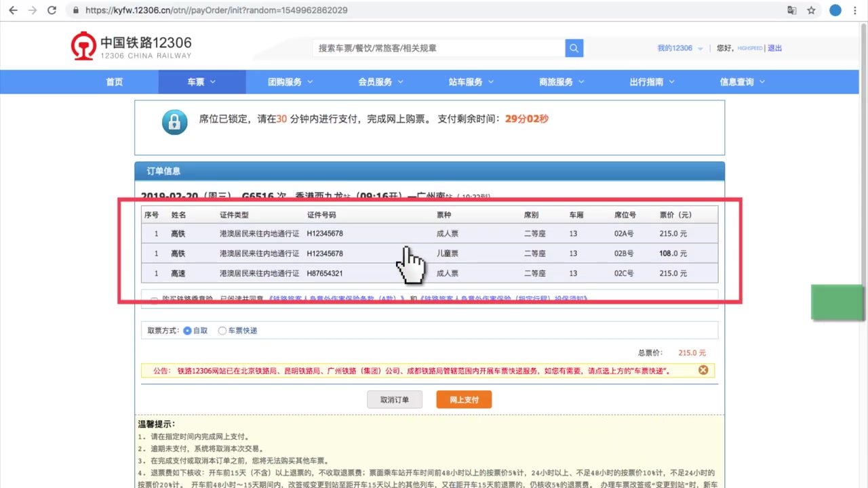The height and width of the screenshot is (488, 868).
Task: Click the remaining time 29分02秒
Action: (526, 119)
